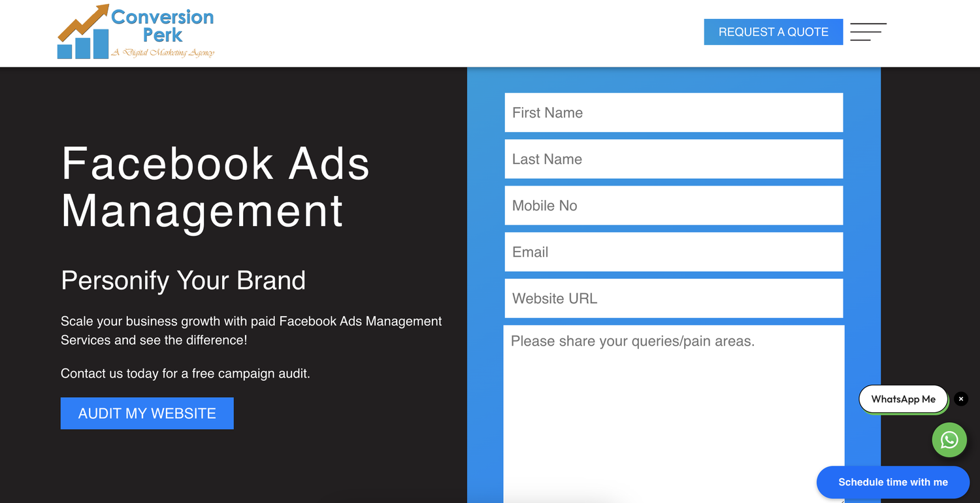Click the Facebook Ads Management heading
This screenshot has height=503, width=980.
(x=214, y=187)
